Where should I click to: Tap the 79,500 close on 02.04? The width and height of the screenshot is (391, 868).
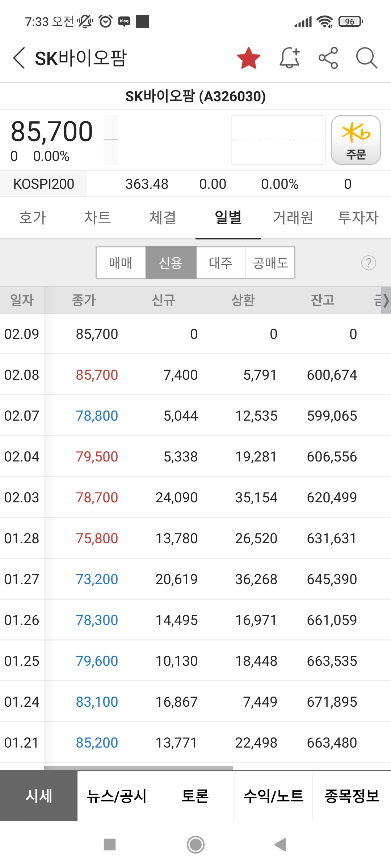point(97,457)
